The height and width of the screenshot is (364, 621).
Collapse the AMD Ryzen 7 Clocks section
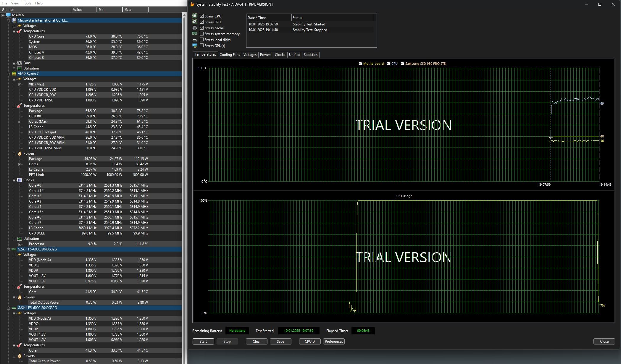click(x=14, y=180)
